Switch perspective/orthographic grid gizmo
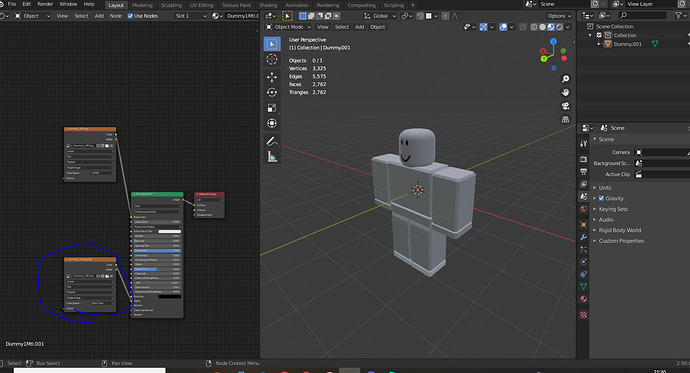Screen dimensions: 690x373 pos(565,120)
